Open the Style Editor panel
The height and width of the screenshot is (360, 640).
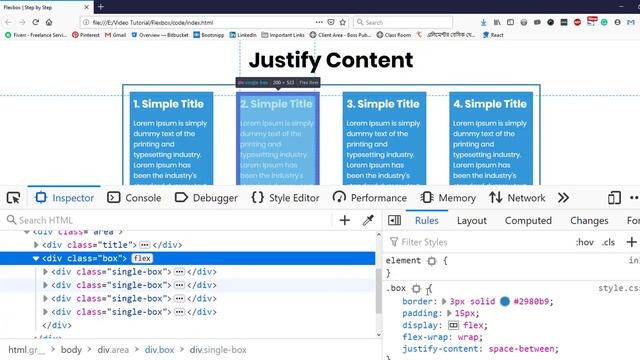(x=285, y=198)
